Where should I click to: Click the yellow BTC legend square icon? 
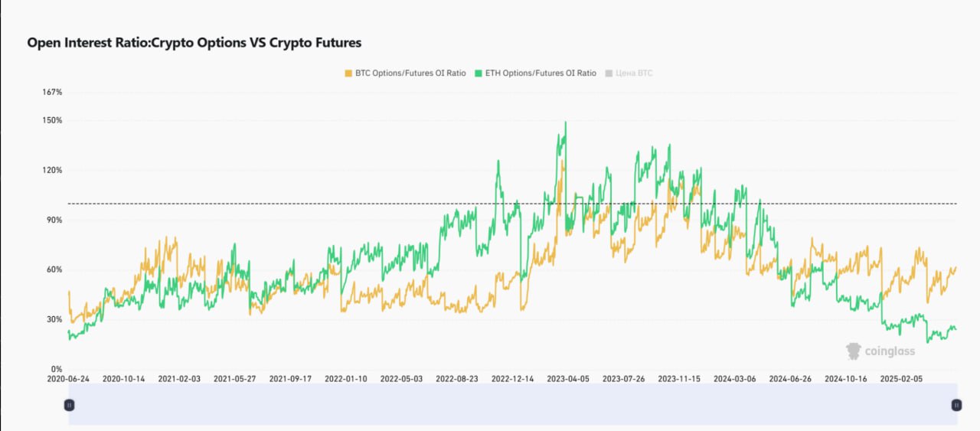click(x=349, y=73)
